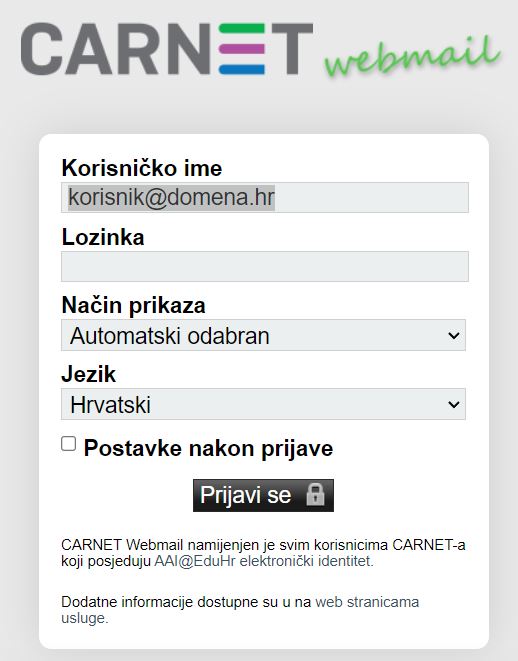Log in with the Prijavi se button
Screen dimensions: 518x661
[263, 495]
